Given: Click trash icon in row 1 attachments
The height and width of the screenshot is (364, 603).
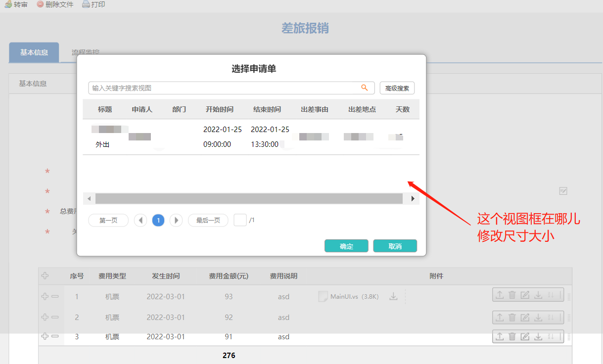Looking at the screenshot, I should (512, 295).
